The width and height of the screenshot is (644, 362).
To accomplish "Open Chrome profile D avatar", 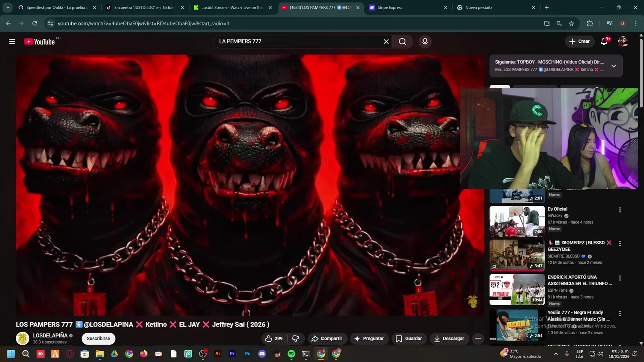I will 622,23.
